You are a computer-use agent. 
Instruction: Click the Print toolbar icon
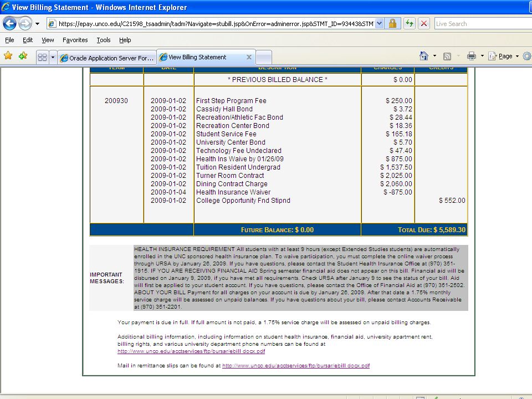point(471,57)
